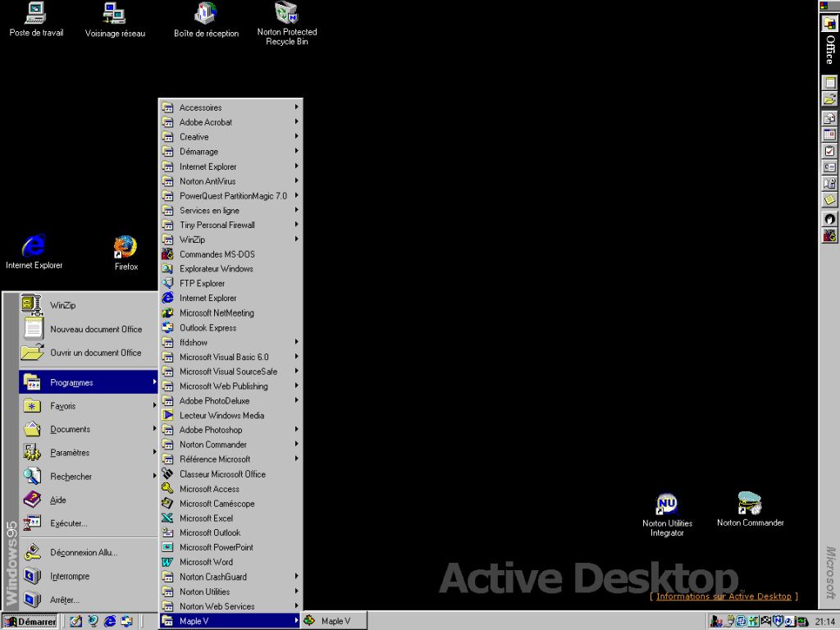Open Classeur Microsoft Office from Programs menu
840x630 pixels.
pos(231,474)
